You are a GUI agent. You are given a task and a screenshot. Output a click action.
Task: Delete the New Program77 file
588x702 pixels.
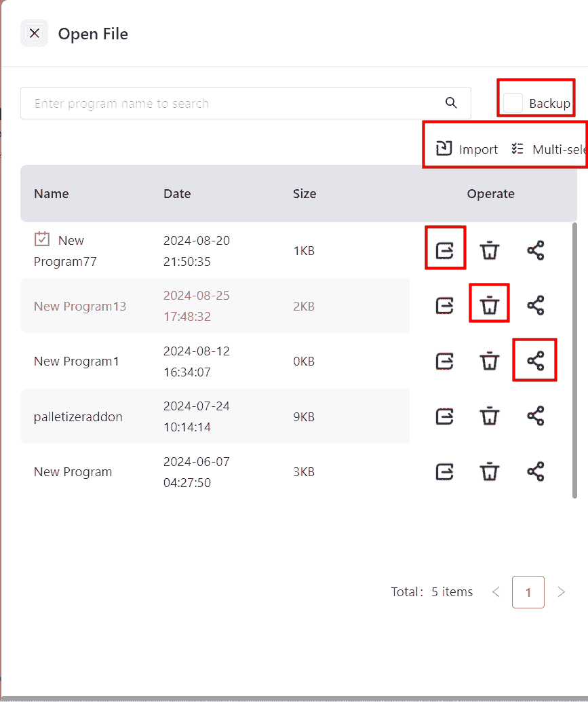click(x=489, y=250)
